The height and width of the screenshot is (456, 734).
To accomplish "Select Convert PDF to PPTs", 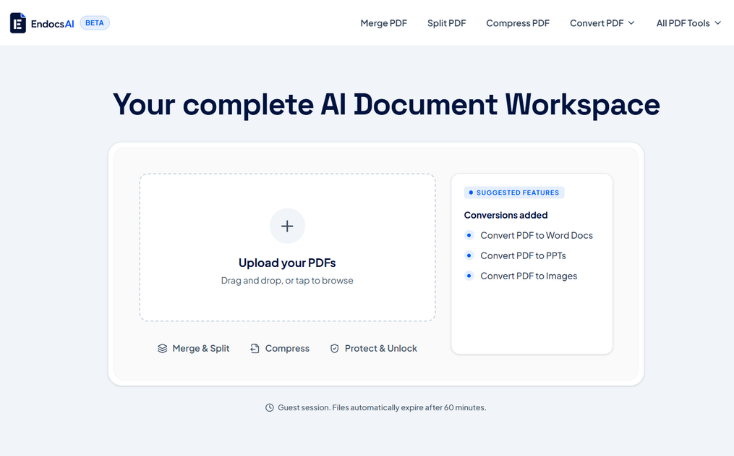I will pyautogui.click(x=523, y=256).
